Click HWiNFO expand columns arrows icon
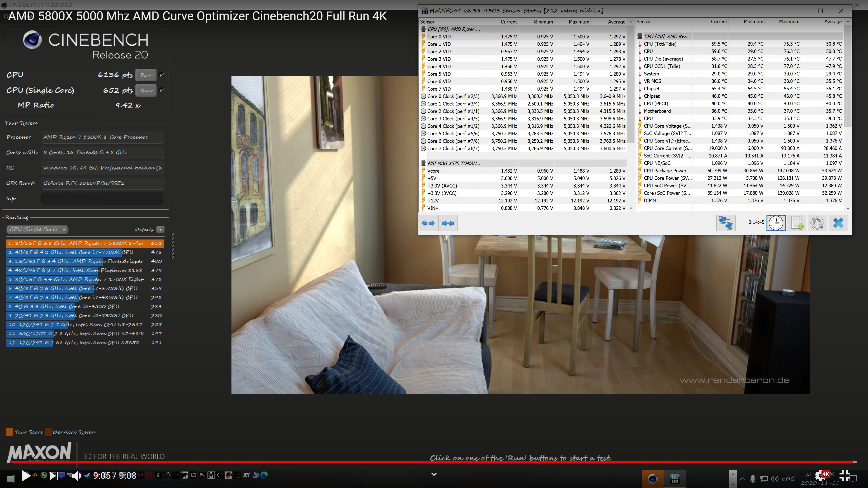 click(428, 223)
